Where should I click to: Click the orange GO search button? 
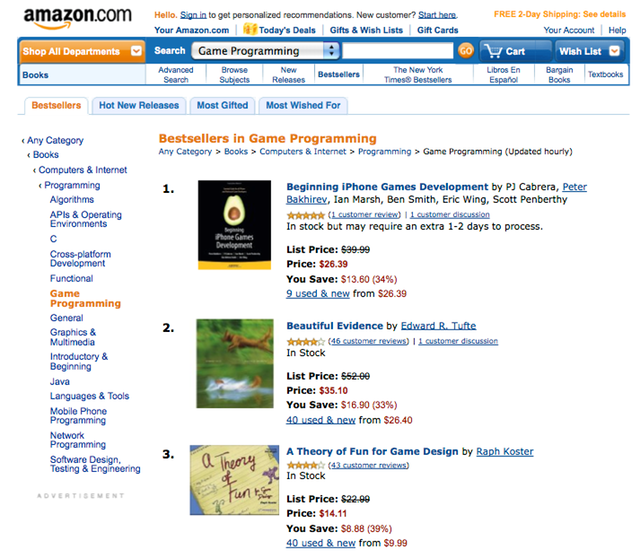pos(465,51)
